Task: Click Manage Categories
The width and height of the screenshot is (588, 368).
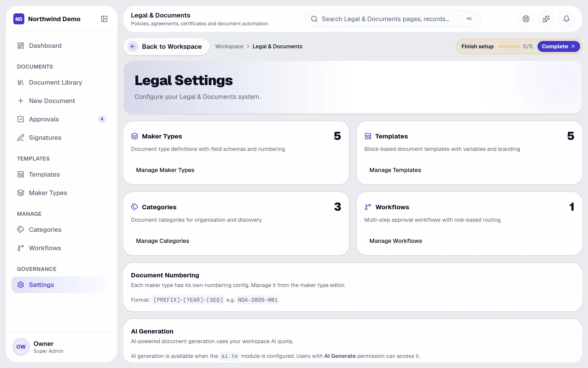Action: (x=163, y=241)
